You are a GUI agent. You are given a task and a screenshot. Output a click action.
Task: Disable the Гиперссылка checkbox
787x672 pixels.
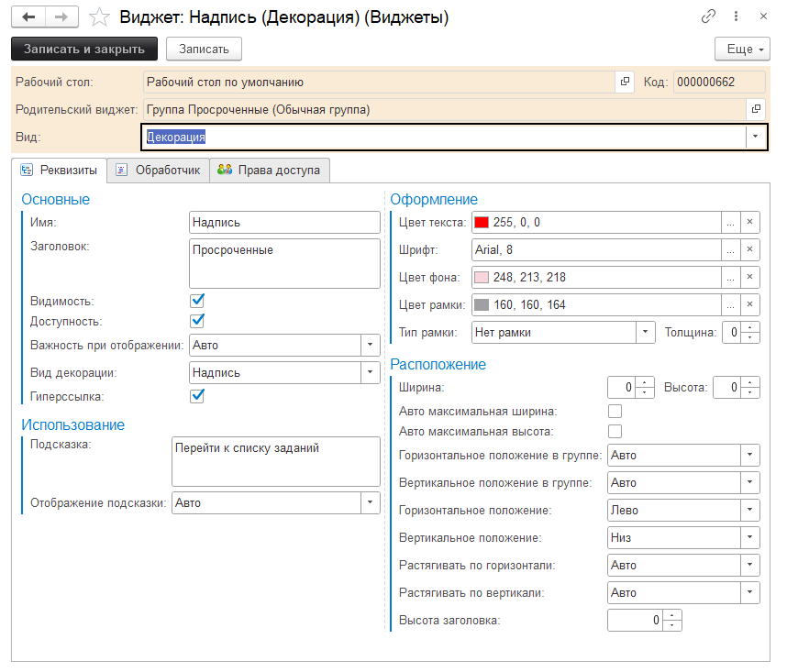coord(197,396)
